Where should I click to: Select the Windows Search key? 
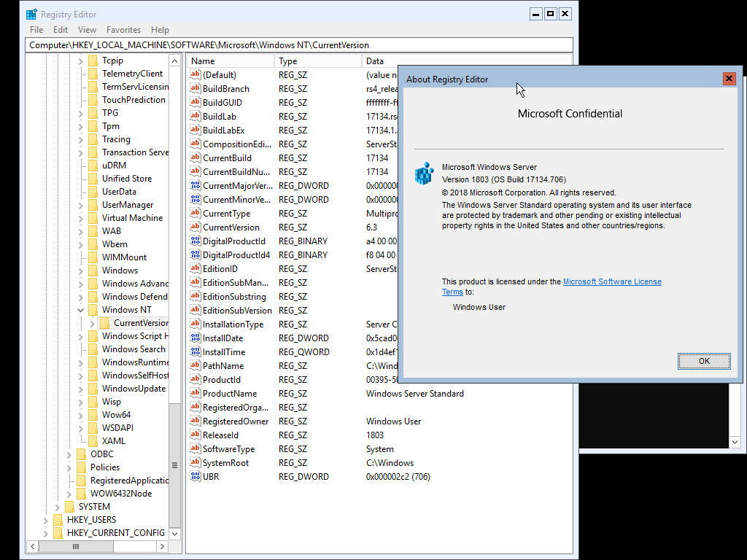coord(133,349)
